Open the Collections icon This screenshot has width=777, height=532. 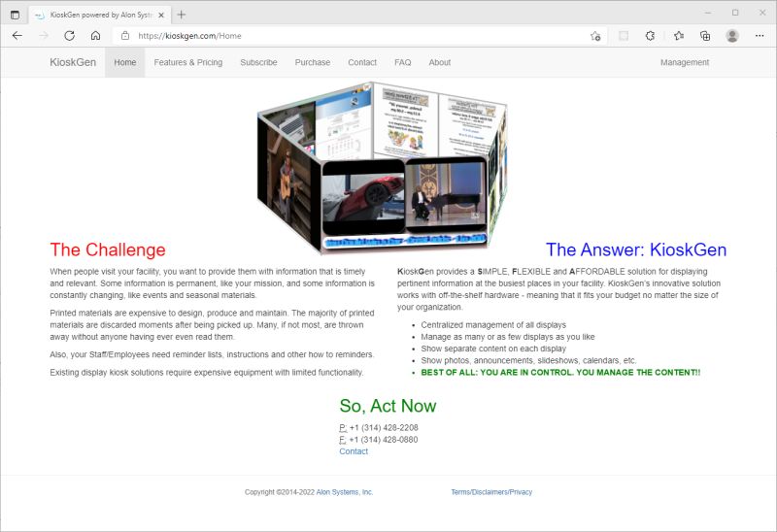click(705, 36)
